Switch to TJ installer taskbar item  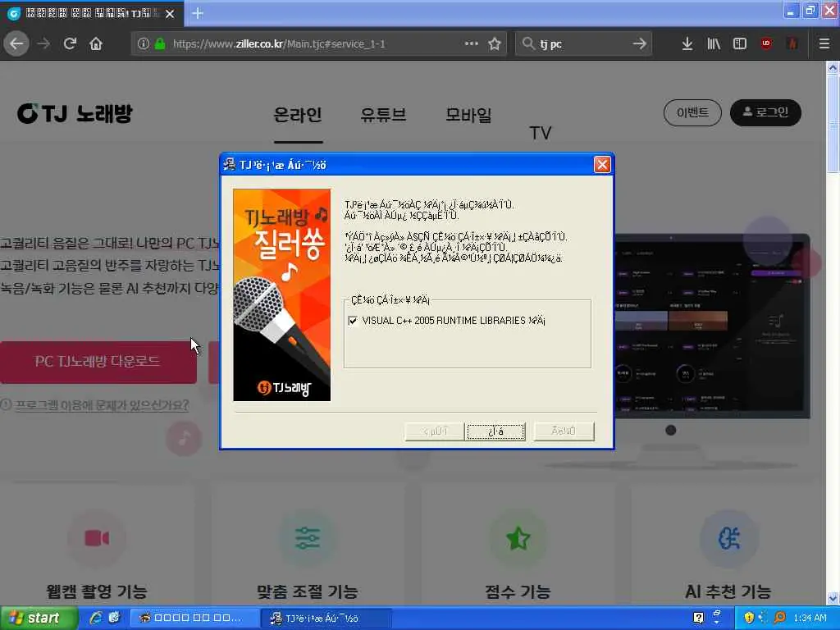click(326, 619)
